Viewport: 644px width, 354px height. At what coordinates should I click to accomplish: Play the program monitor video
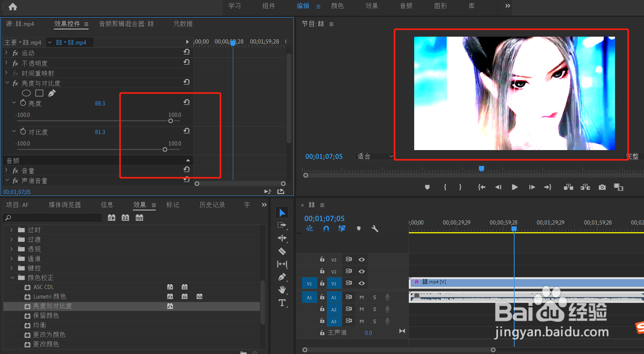coord(515,187)
